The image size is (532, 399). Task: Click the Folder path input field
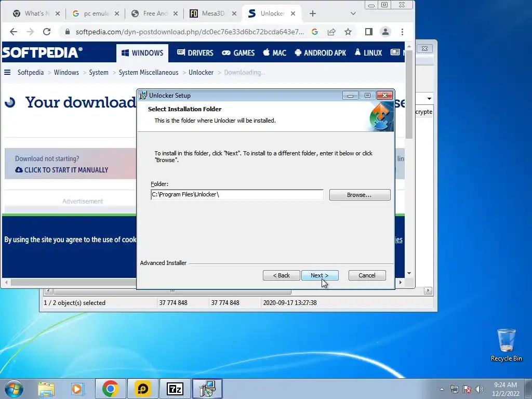coord(237,194)
